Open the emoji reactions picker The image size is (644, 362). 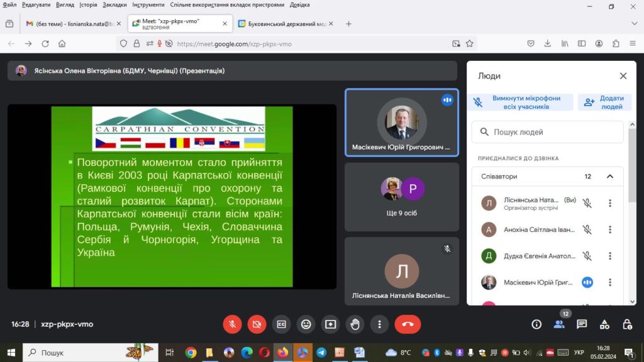pyautogui.click(x=306, y=324)
